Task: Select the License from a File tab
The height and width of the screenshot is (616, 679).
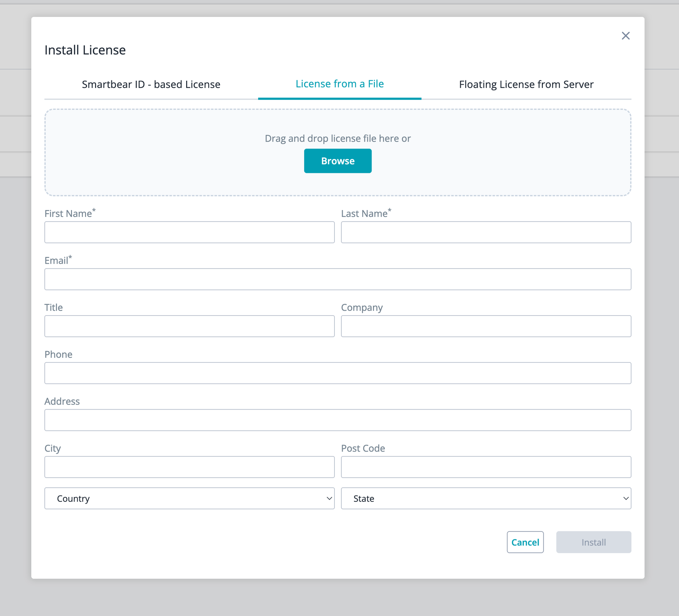Action: point(339,84)
